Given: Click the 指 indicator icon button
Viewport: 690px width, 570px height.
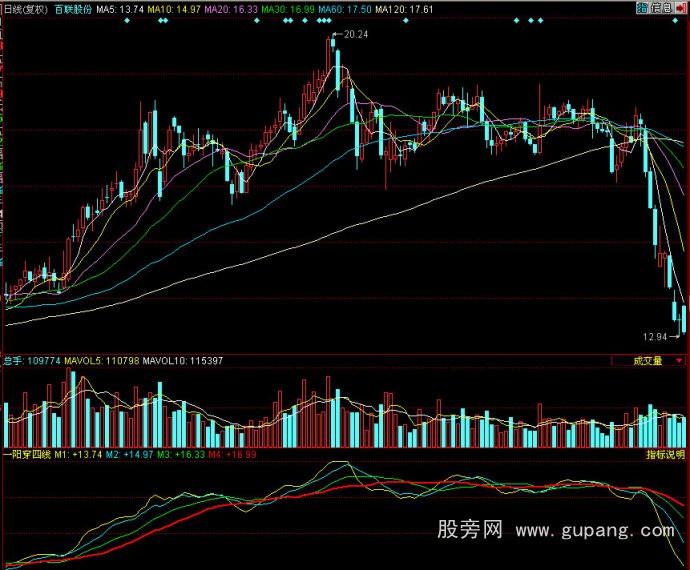Looking at the screenshot, I should 642,8.
